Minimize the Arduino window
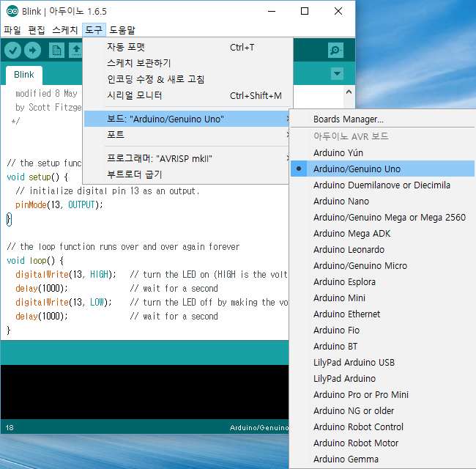Screen dimensions: 476x469 pyautogui.click(x=272, y=12)
